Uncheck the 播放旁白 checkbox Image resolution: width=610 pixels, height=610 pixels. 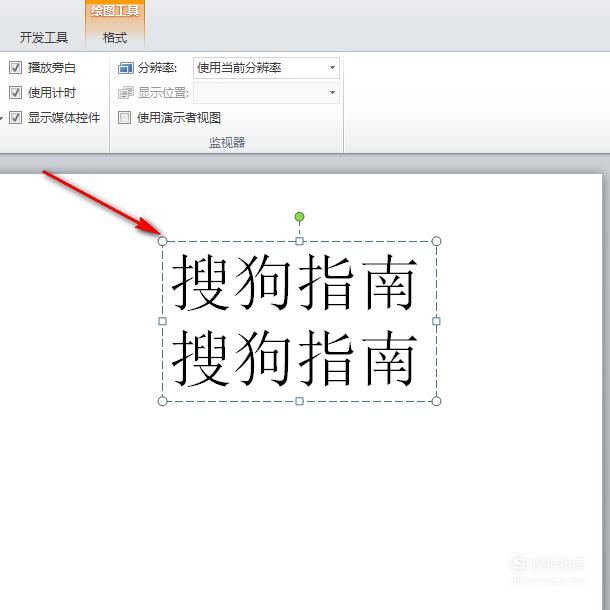pyautogui.click(x=16, y=68)
